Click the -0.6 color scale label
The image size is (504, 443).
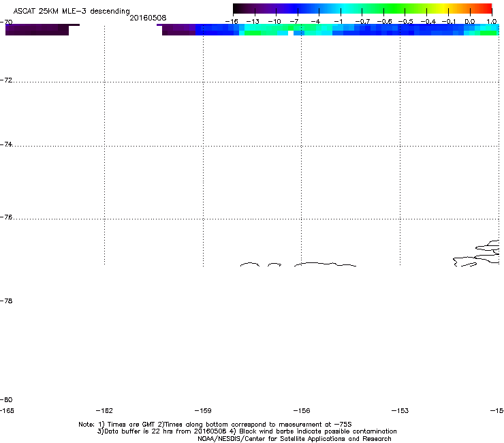click(384, 22)
